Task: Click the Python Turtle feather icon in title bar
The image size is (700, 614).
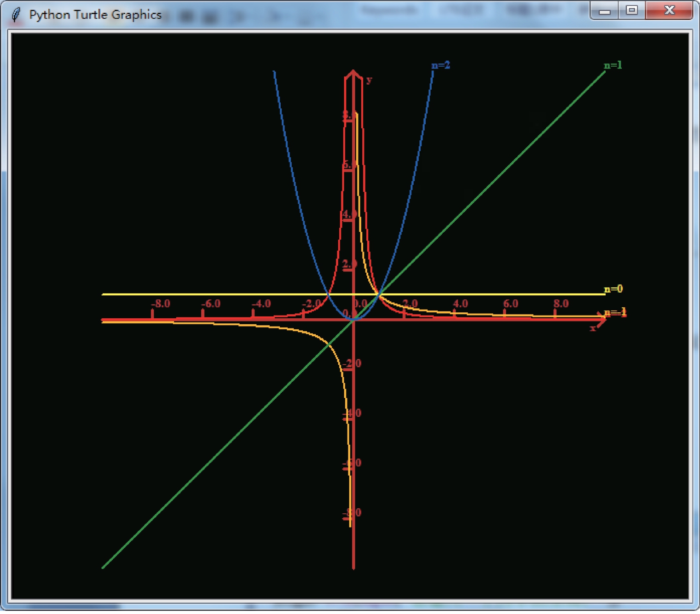Action: [x=16, y=15]
